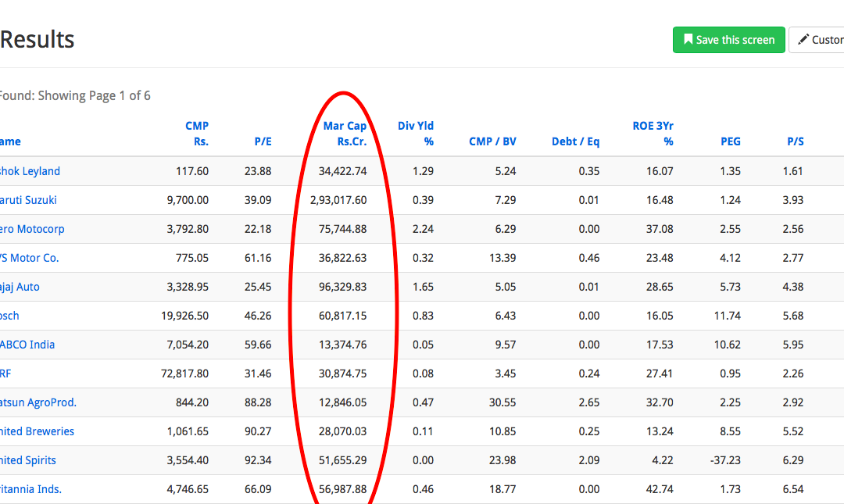
Task: Sort by Debt / Eq column header
Action: [575, 141]
